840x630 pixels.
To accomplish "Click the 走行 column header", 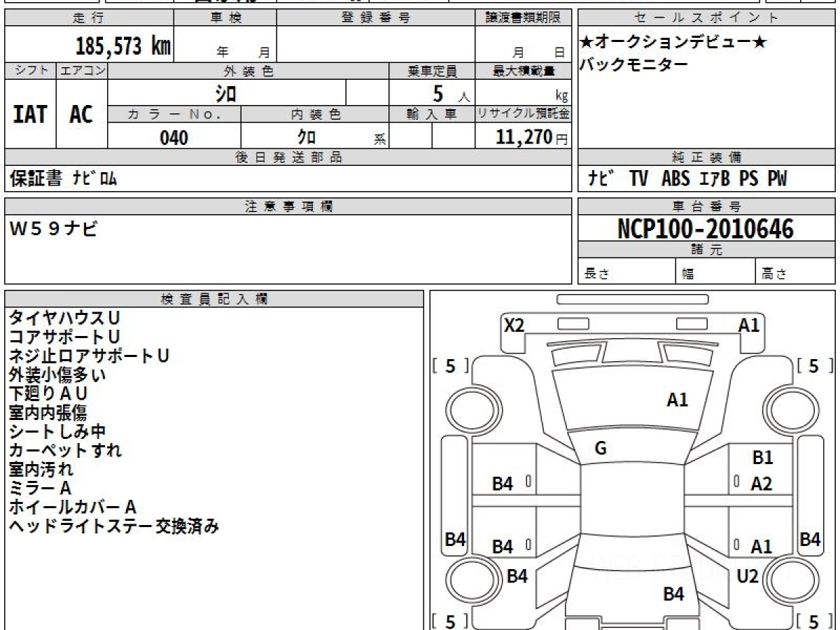I will pos(89,18).
